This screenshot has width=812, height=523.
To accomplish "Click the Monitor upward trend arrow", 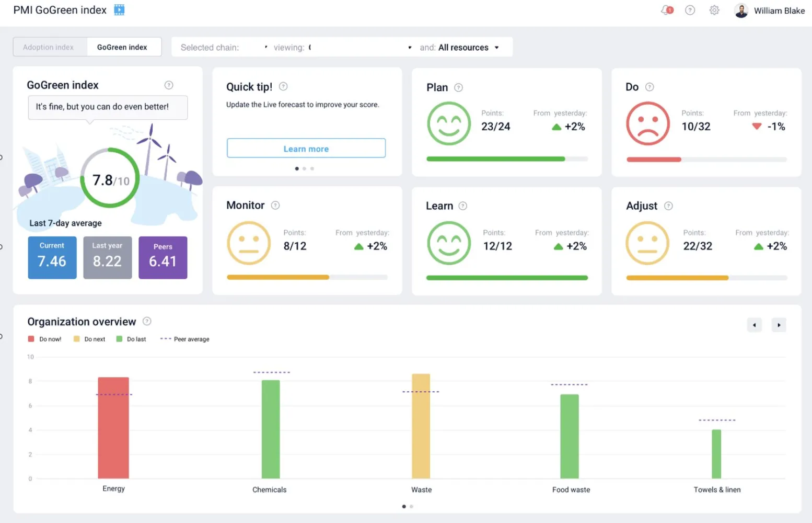I will (x=358, y=246).
